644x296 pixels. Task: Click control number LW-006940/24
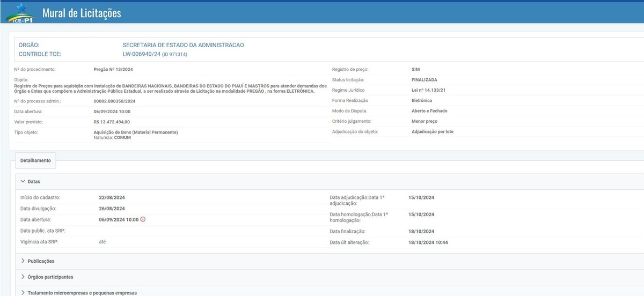(141, 54)
